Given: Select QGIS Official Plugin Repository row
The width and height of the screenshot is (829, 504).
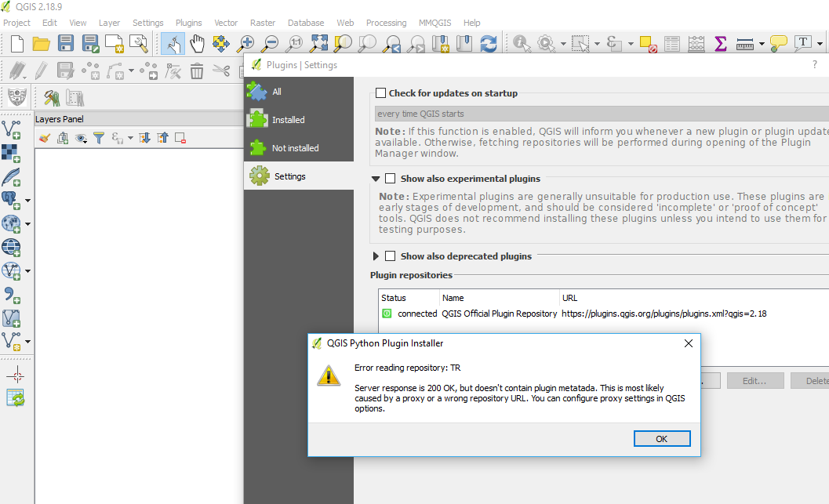Looking at the screenshot, I should click(x=602, y=314).
